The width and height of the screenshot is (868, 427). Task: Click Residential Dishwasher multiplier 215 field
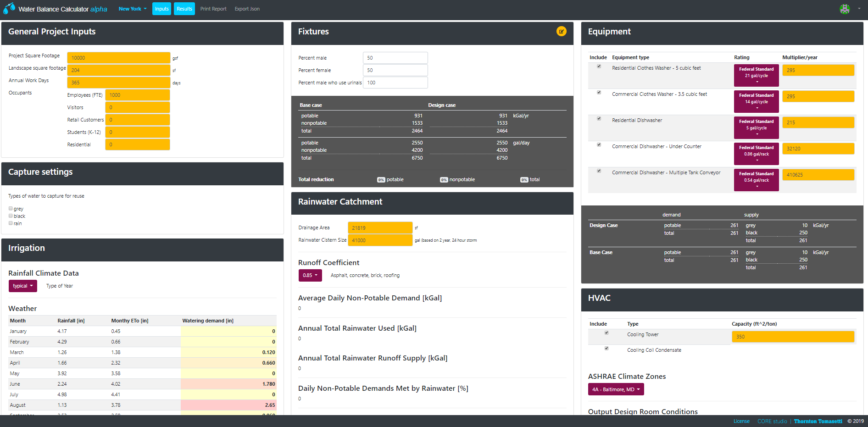[818, 122]
